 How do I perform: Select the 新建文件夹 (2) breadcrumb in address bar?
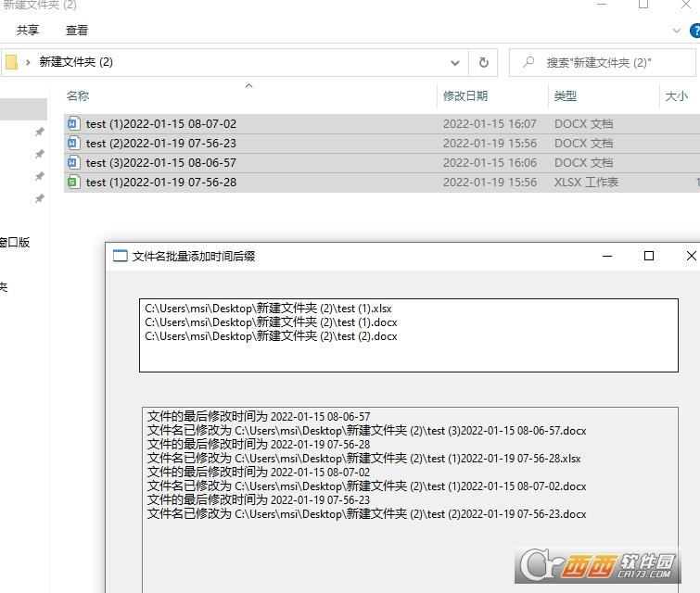pyautogui.click(x=76, y=62)
